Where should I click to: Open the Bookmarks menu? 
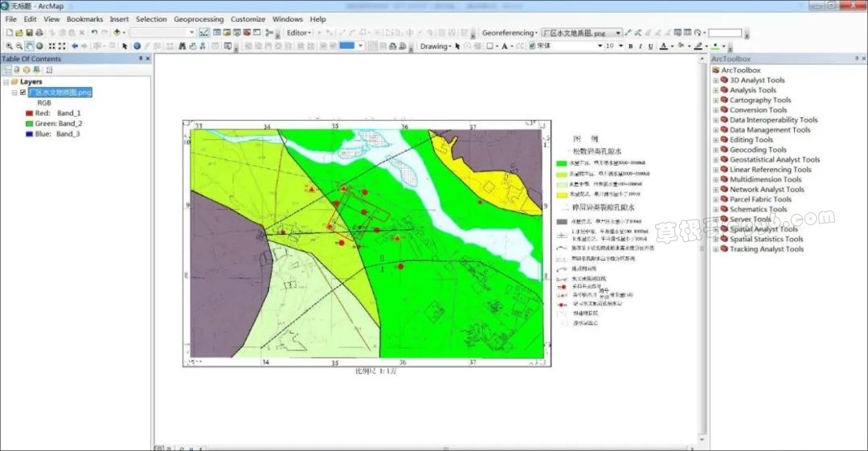pos(84,19)
